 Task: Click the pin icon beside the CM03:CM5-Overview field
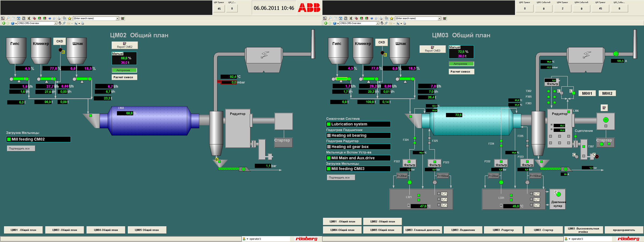(x=386, y=23)
